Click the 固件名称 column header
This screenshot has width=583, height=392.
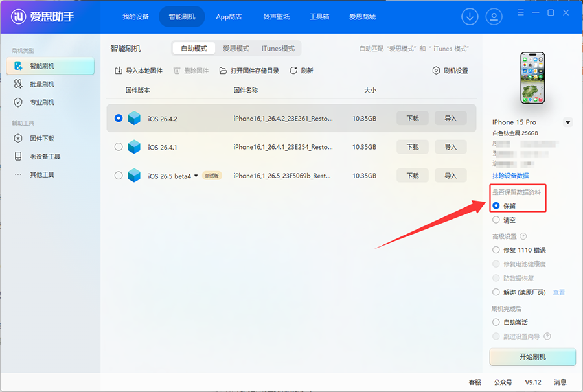pos(246,90)
